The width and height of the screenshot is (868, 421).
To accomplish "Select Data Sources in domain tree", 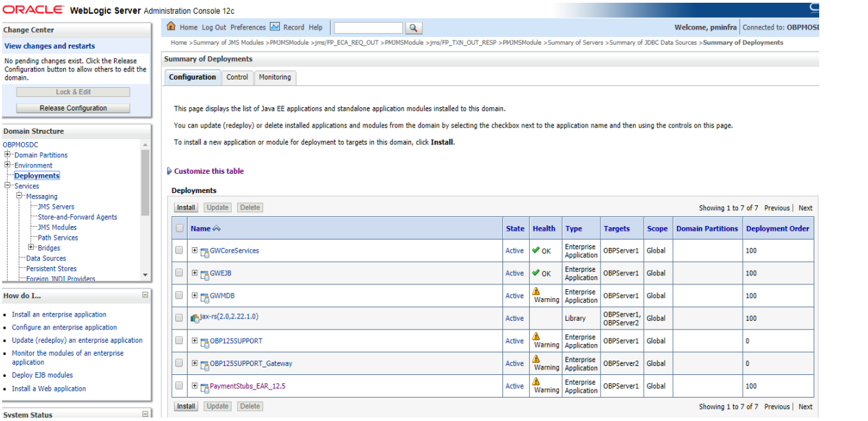I will coord(46,258).
